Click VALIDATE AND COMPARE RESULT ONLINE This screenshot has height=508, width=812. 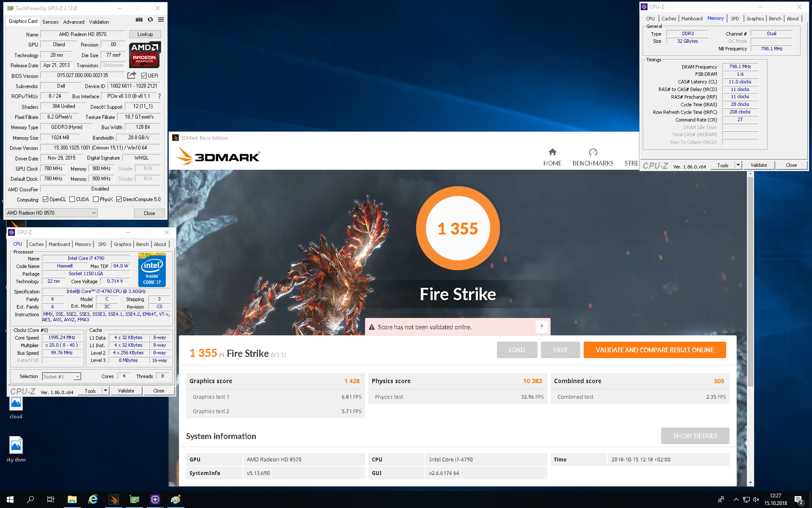coord(655,350)
